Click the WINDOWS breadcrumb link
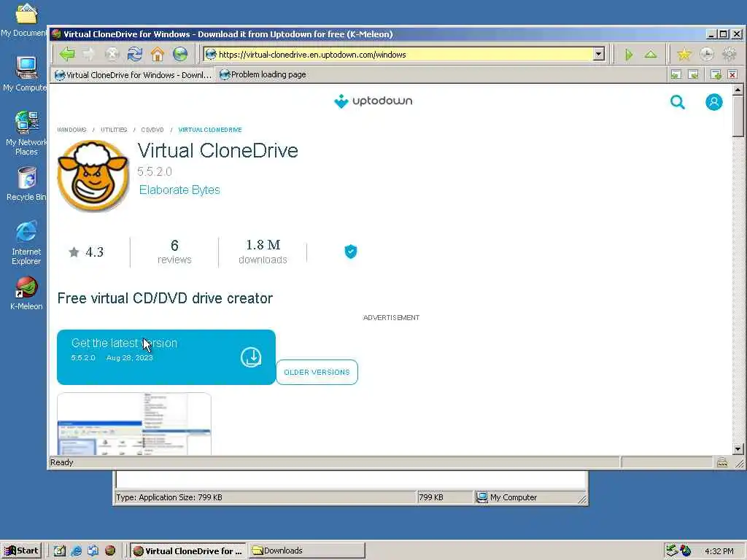This screenshot has height=560, width=747. 71,130
